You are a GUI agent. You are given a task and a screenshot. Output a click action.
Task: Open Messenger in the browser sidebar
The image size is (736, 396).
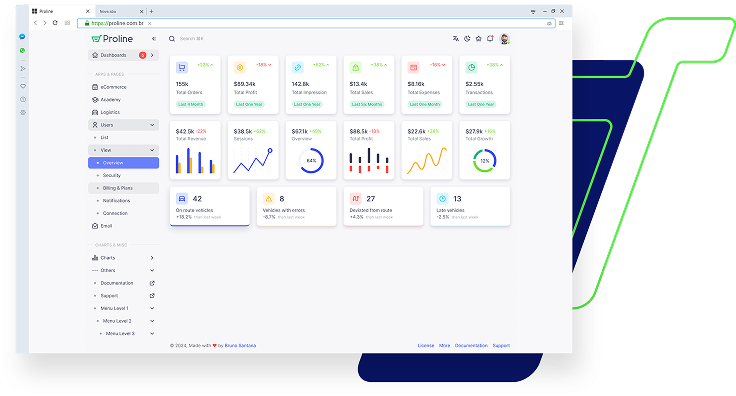[22, 37]
